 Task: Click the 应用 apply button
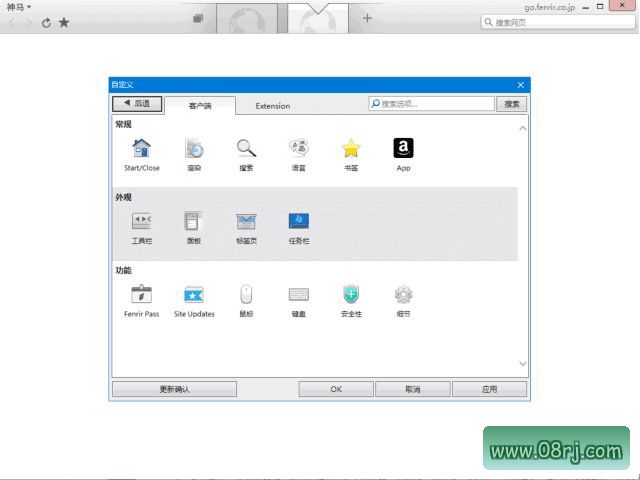point(489,389)
